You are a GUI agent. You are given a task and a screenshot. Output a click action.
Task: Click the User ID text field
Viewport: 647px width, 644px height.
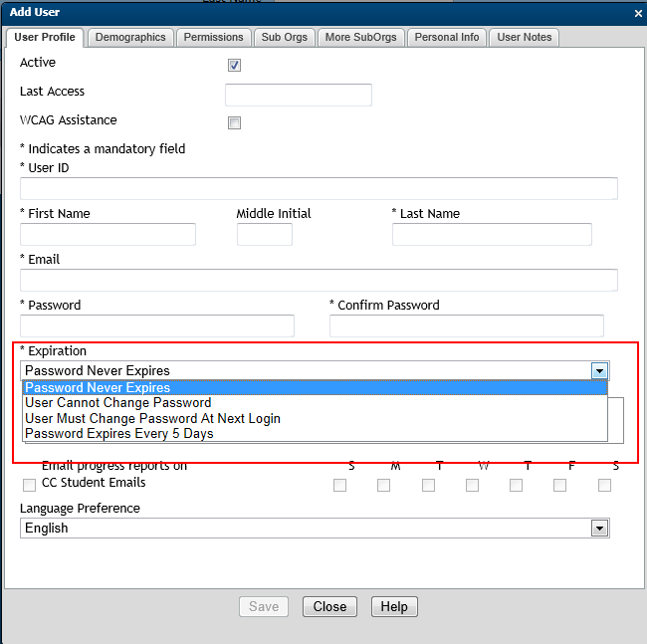coord(319,188)
